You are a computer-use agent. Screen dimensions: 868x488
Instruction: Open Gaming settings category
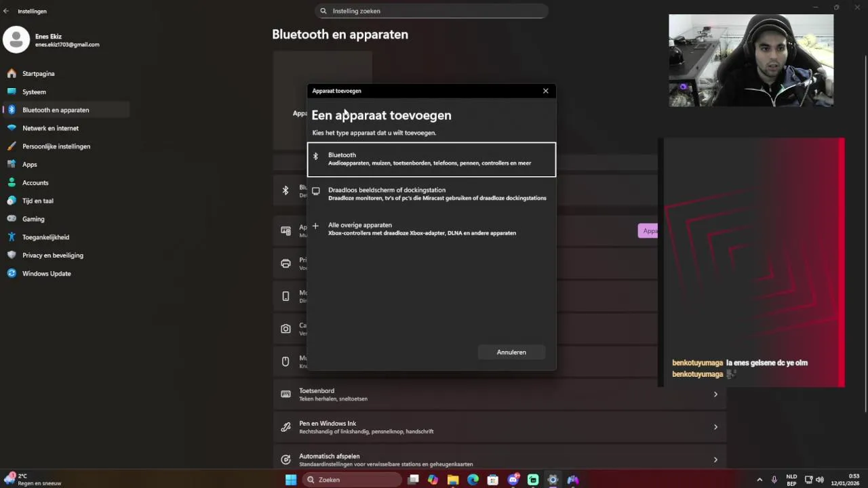point(66,219)
